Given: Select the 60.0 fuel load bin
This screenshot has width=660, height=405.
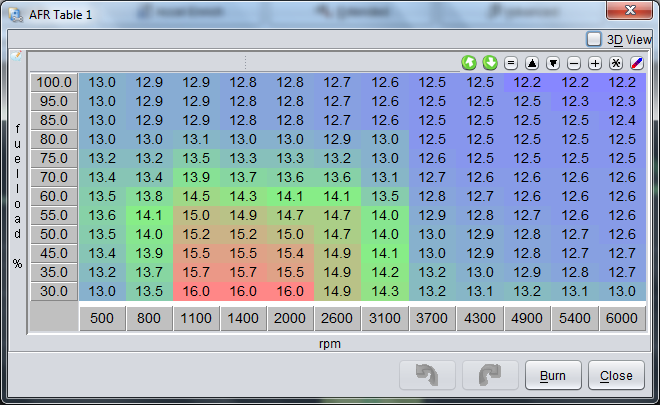Looking at the screenshot, I should (x=54, y=196).
